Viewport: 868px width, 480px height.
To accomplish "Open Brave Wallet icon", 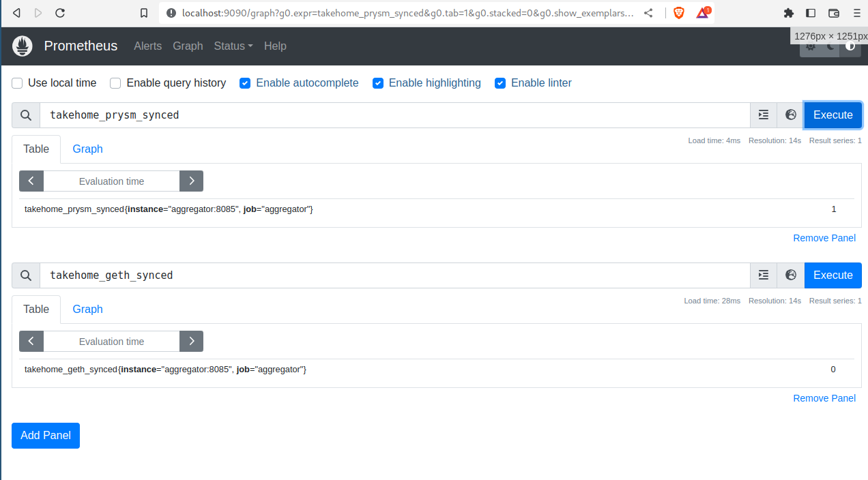I will point(834,13).
